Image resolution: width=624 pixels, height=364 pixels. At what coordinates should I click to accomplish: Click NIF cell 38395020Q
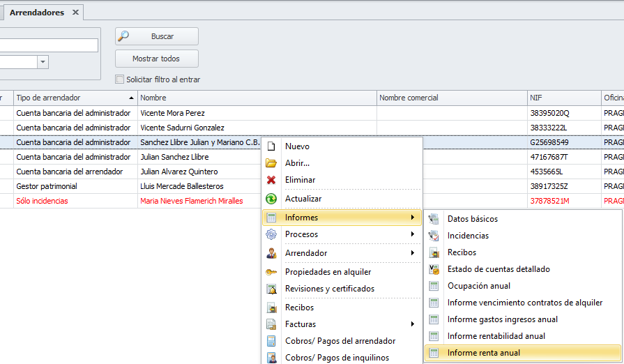tap(564, 113)
